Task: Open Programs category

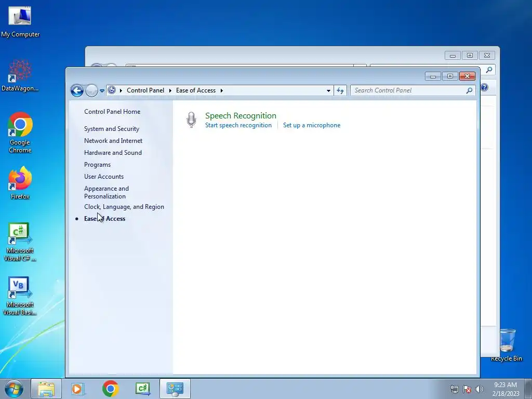Action: pos(97,165)
